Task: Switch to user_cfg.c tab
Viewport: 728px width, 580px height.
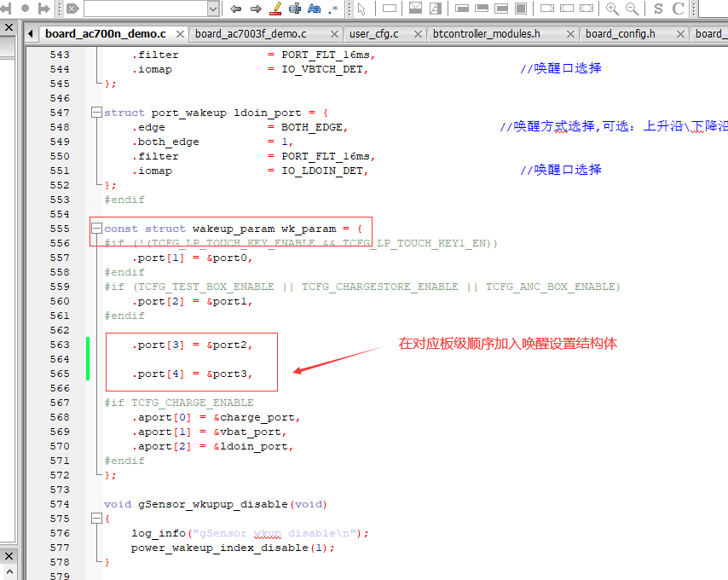Action: point(373,34)
